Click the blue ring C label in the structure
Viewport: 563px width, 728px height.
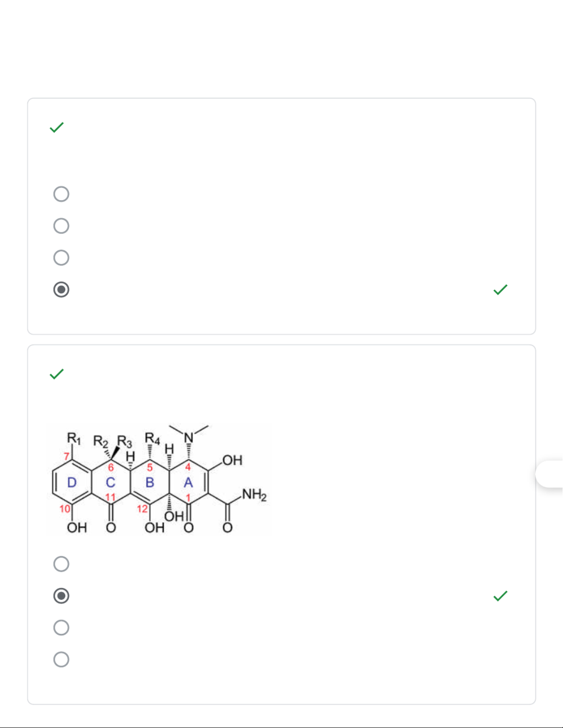pyautogui.click(x=110, y=482)
